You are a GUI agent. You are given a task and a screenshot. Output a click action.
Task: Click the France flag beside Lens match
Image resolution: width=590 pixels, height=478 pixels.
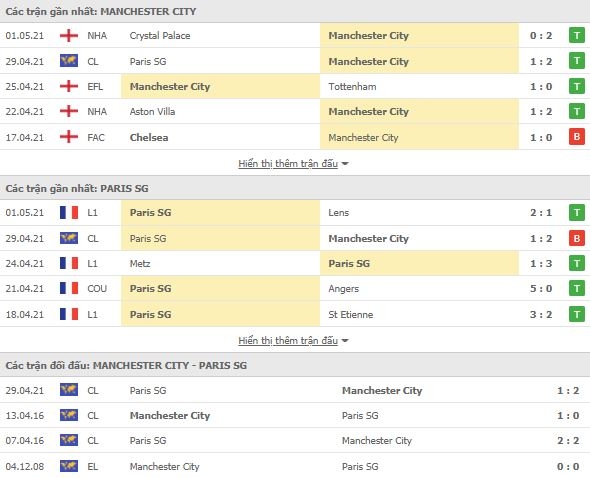click(x=69, y=212)
